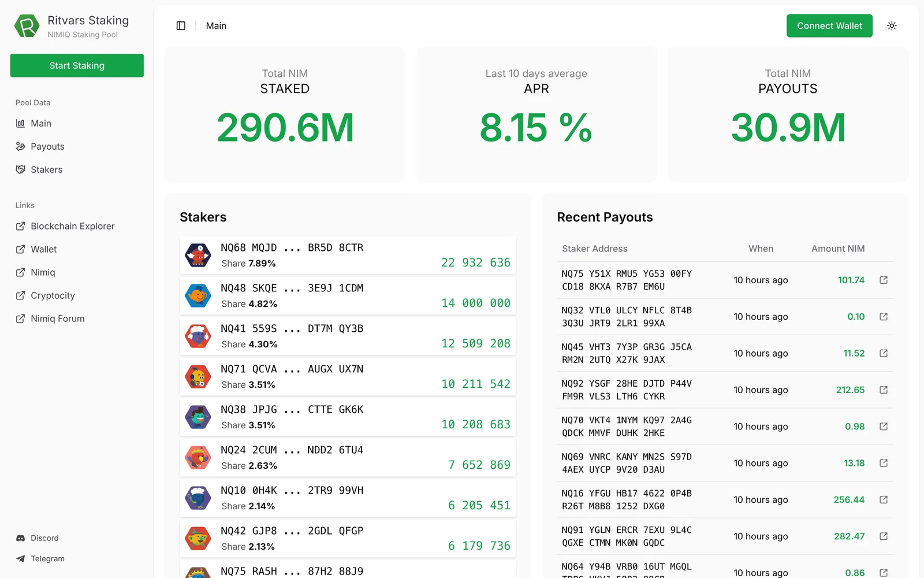Open external link for 282.47 payout

[x=883, y=536]
